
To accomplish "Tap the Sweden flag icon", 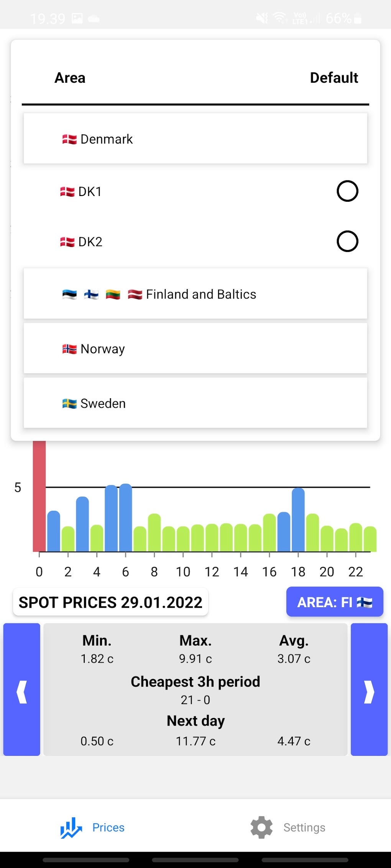I will 69,404.
